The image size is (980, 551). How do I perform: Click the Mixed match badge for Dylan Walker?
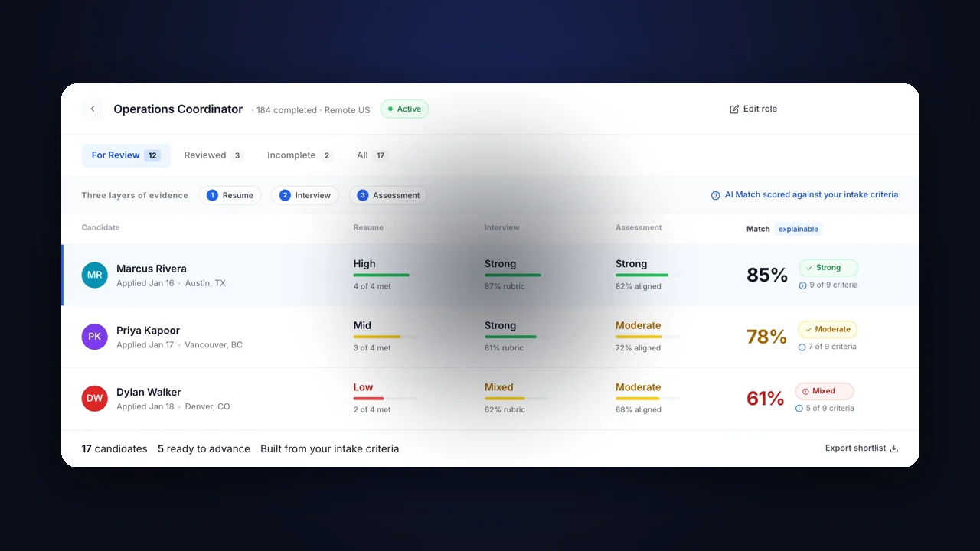[825, 391]
